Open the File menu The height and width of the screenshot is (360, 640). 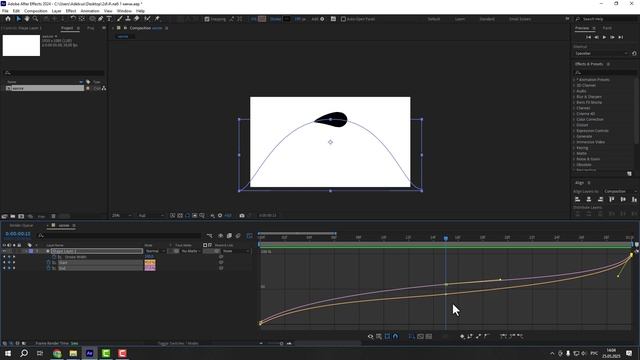[5, 11]
